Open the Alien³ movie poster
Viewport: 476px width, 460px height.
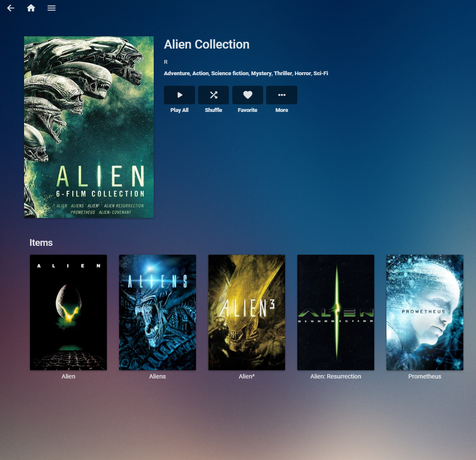pos(247,313)
